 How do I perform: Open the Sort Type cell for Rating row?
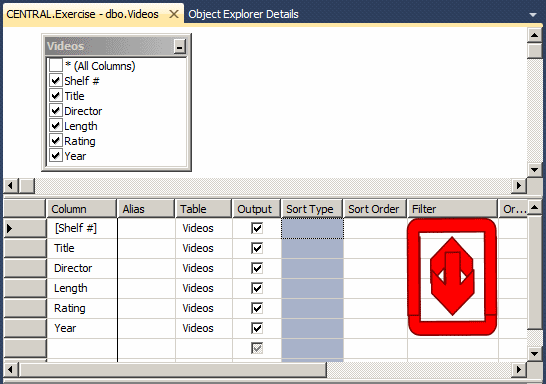(312, 308)
